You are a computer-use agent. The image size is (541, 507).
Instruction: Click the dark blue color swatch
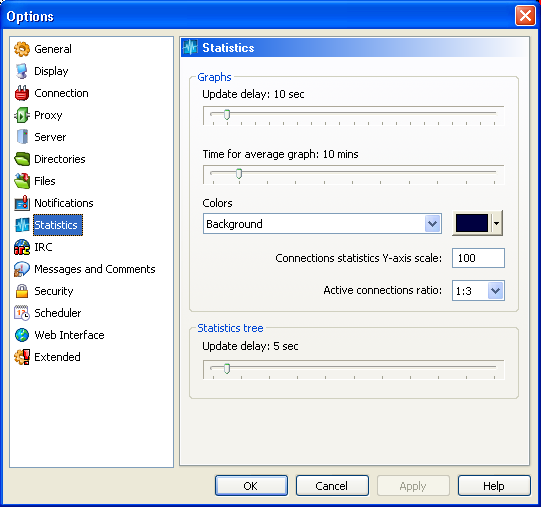click(472, 223)
